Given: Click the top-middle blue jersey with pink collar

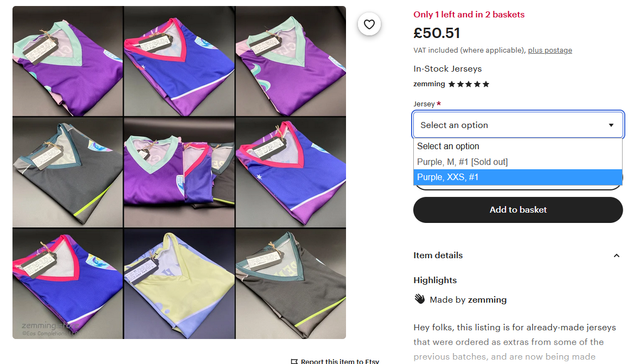Looking at the screenshot, I should [x=179, y=61].
